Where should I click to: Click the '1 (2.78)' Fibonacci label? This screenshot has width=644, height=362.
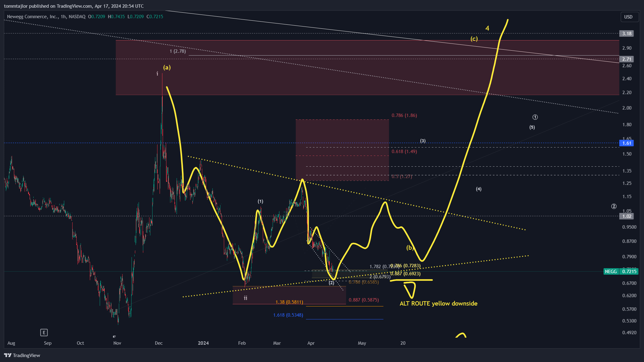[x=178, y=51]
